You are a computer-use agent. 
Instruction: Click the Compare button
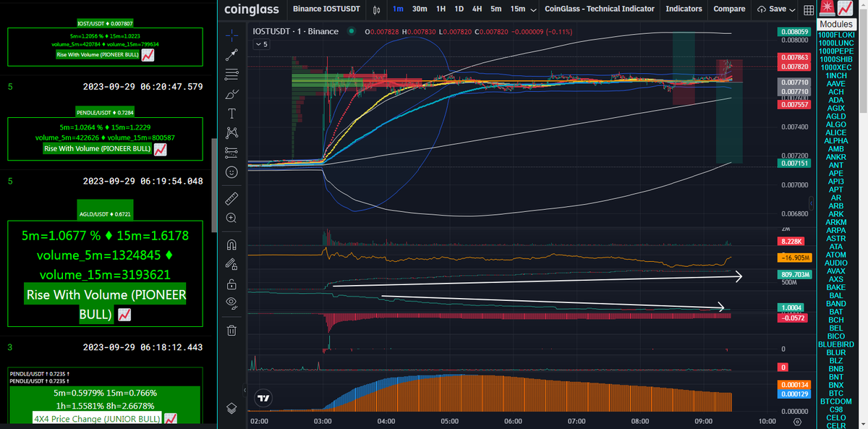coord(729,9)
